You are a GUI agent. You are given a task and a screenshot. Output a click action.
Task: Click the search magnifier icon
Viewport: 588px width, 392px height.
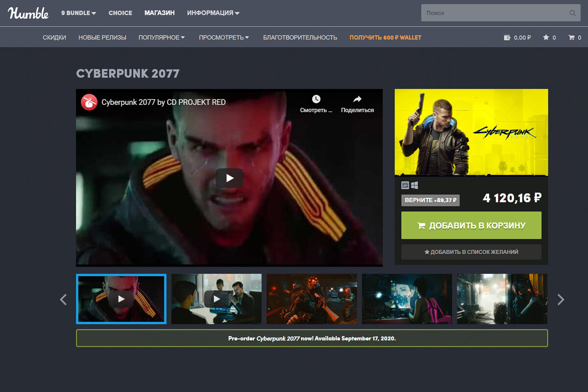click(x=573, y=13)
